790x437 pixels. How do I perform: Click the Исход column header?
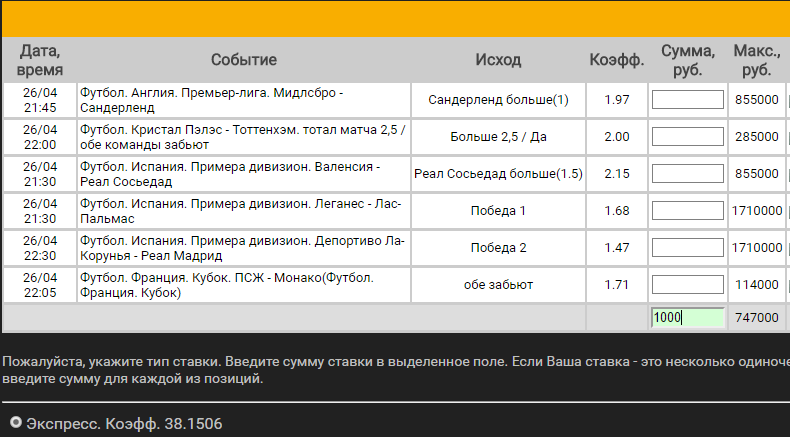[498, 59]
